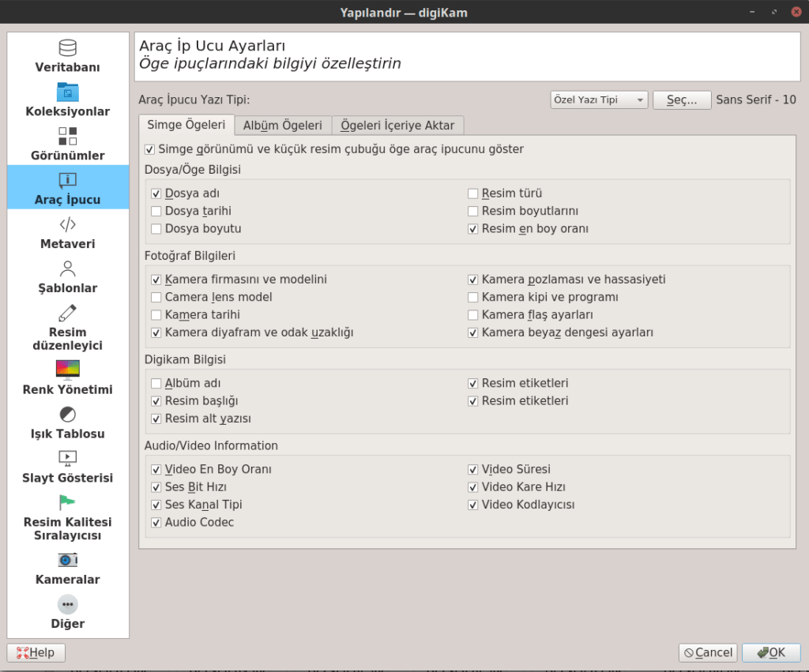Image resolution: width=809 pixels, height=672 pixels.
Task: Cancel the configuration dialog
Action: pos(709,652)
